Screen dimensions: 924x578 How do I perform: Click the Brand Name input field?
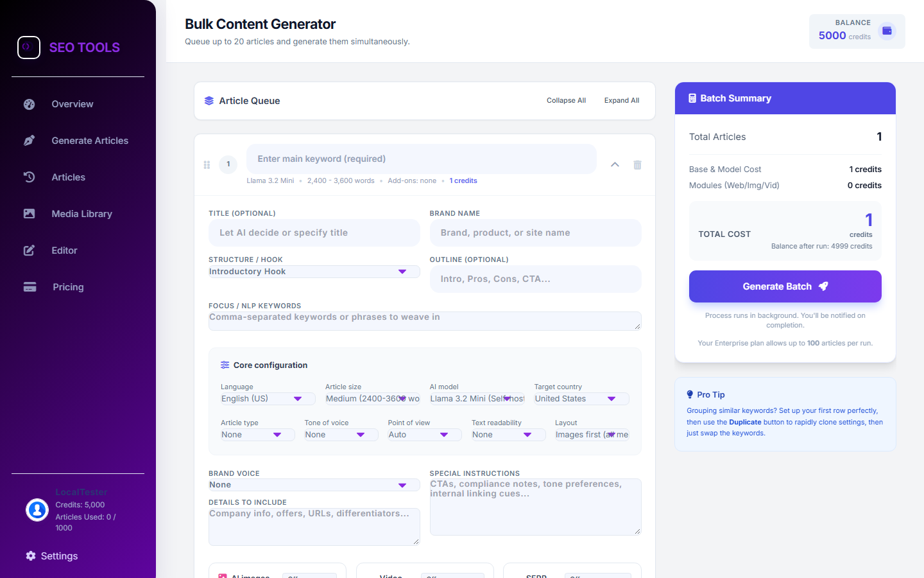536,232
